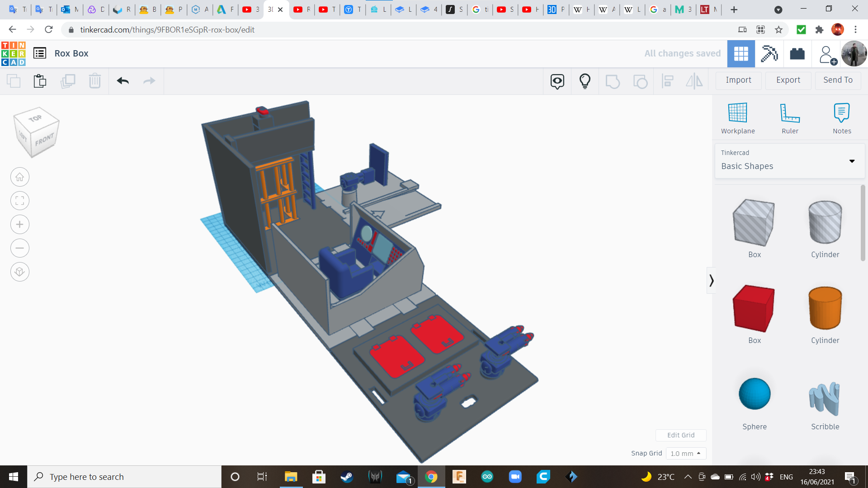Open the Export menu
The width and height of the screenshot is (868, 488).
pos(788,80)
